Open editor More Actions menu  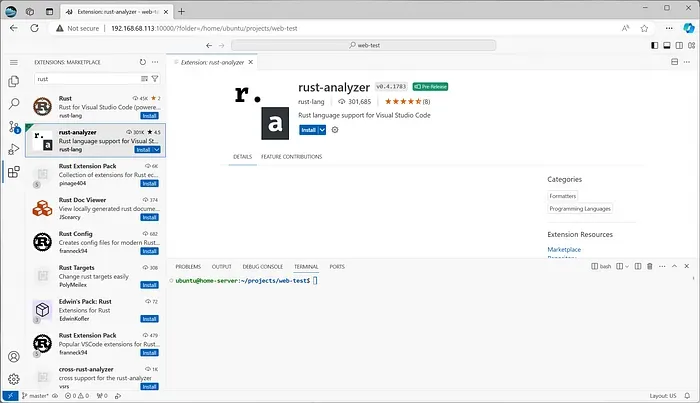tap(687, 62)
